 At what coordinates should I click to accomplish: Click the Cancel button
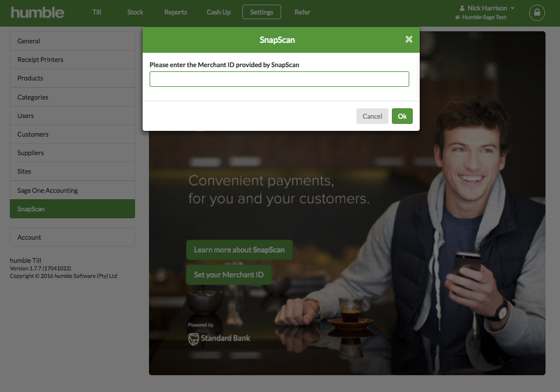(x=372, y=116)
